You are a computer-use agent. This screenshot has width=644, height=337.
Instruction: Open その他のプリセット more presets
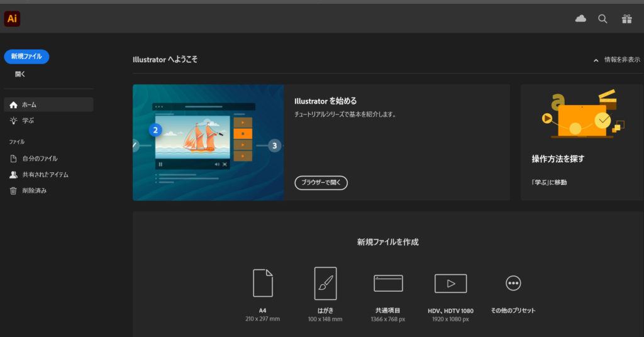point(513,284)
